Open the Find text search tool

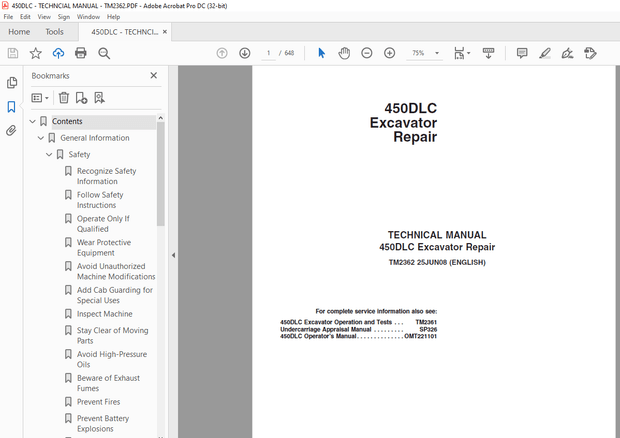pyautogui.click(x=104, y=53)
